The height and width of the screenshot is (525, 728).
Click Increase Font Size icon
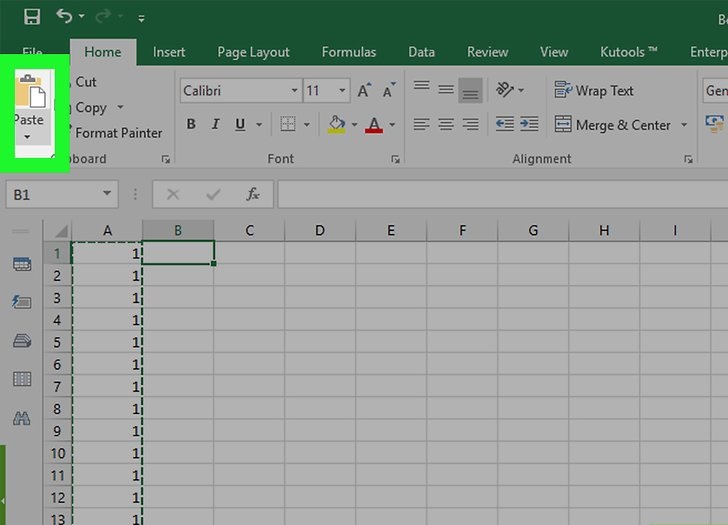point(364,91)
